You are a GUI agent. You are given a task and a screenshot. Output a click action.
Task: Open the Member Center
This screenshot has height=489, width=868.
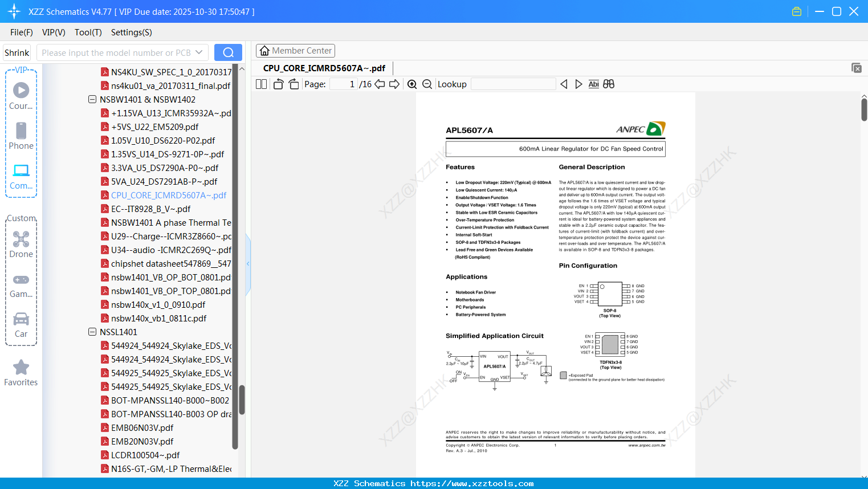click(295, 51)
